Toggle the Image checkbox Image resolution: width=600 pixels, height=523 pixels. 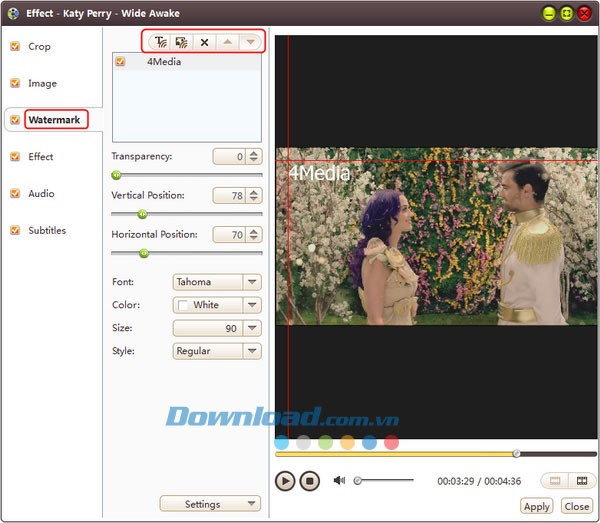point(15,83)
